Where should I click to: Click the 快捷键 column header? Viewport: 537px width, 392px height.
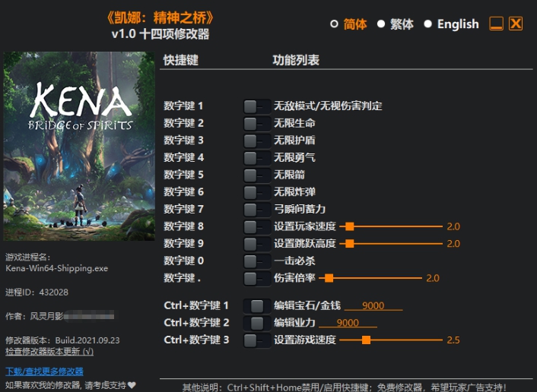(x=181, y=60)
